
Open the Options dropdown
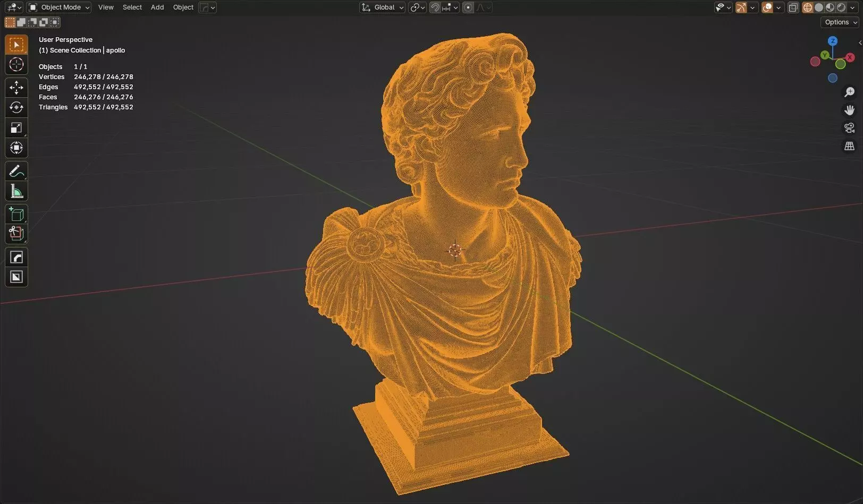tap(841, 22)
